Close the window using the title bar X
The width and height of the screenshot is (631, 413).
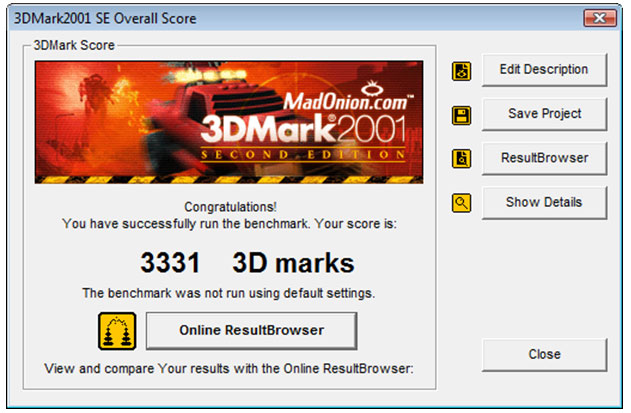pyautogui.click(x=600, y=18)
